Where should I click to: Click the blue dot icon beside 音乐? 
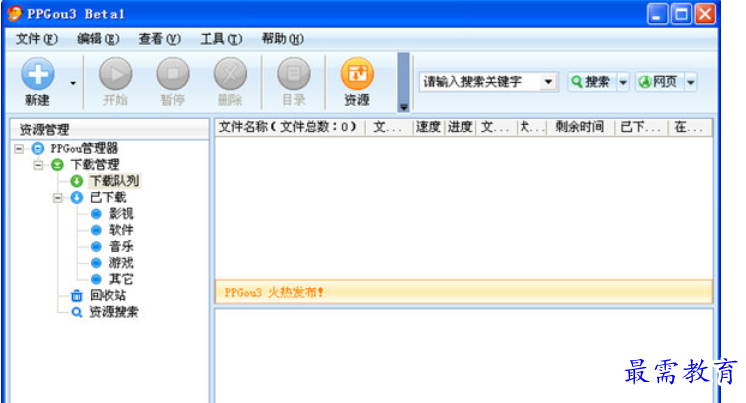pos(96,246)
